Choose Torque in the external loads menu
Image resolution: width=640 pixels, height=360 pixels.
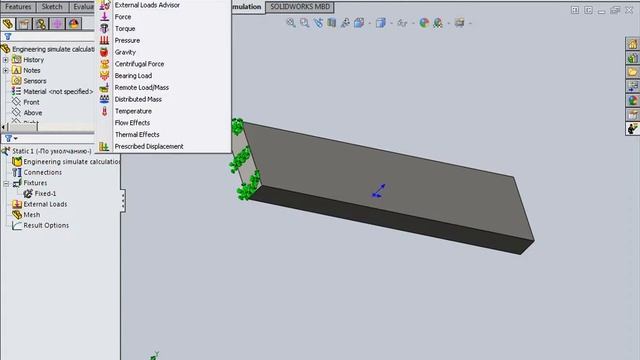click(125, 29)
